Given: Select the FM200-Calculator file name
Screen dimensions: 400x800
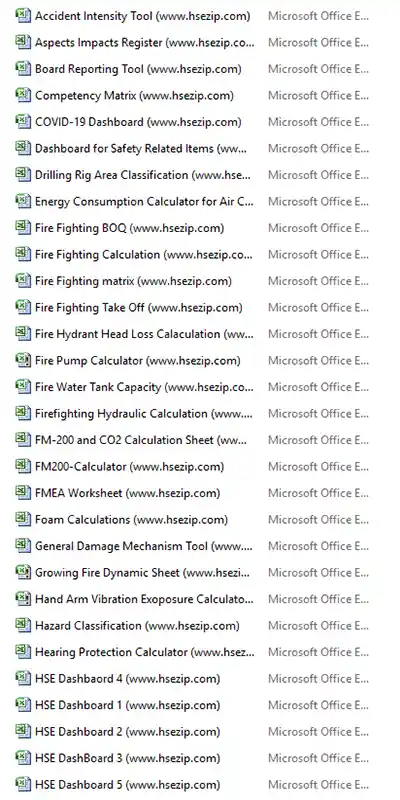Looking at the screenshot, I should click(129, 467).
